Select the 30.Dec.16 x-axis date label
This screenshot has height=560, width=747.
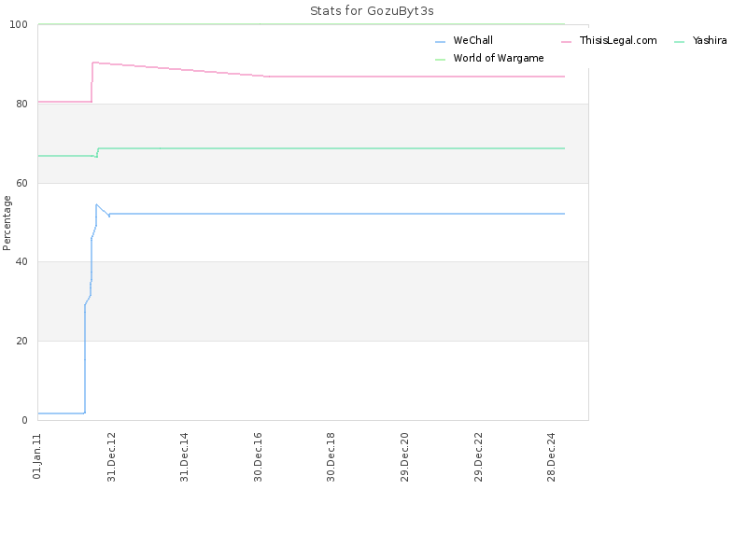258,456
